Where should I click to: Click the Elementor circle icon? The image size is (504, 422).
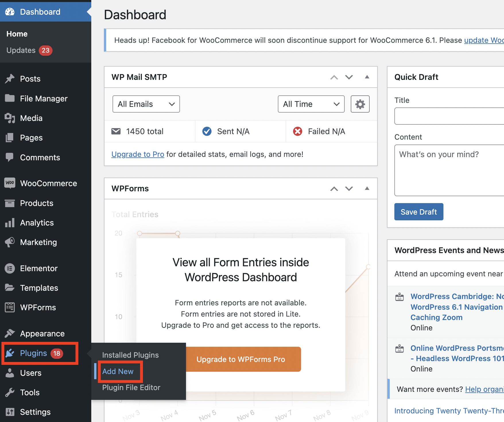click(x=10, y=268)
